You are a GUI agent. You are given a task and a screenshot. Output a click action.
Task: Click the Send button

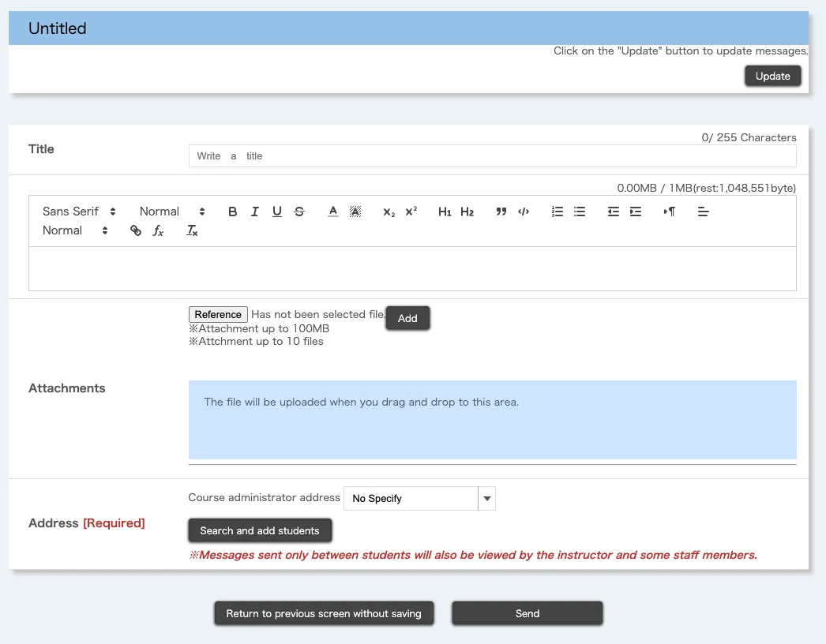pyautogui.click(x=527, y=613)
